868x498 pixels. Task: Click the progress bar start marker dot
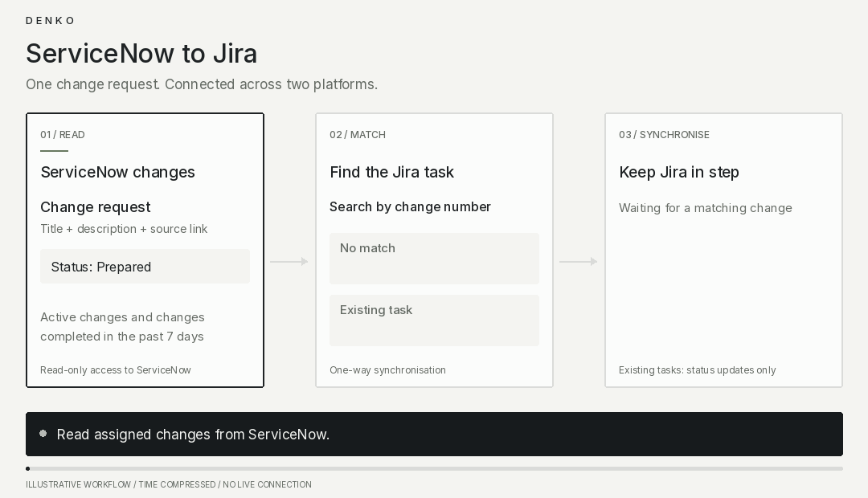click(x=27, y=468)
